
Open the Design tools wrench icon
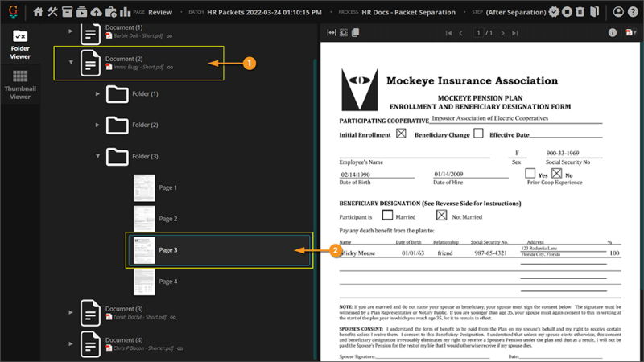52,12
